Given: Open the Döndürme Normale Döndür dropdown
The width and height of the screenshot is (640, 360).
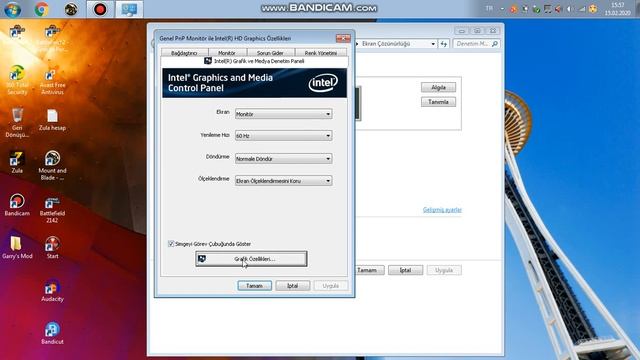Looking at the screenshot, I should click(284, 158).
